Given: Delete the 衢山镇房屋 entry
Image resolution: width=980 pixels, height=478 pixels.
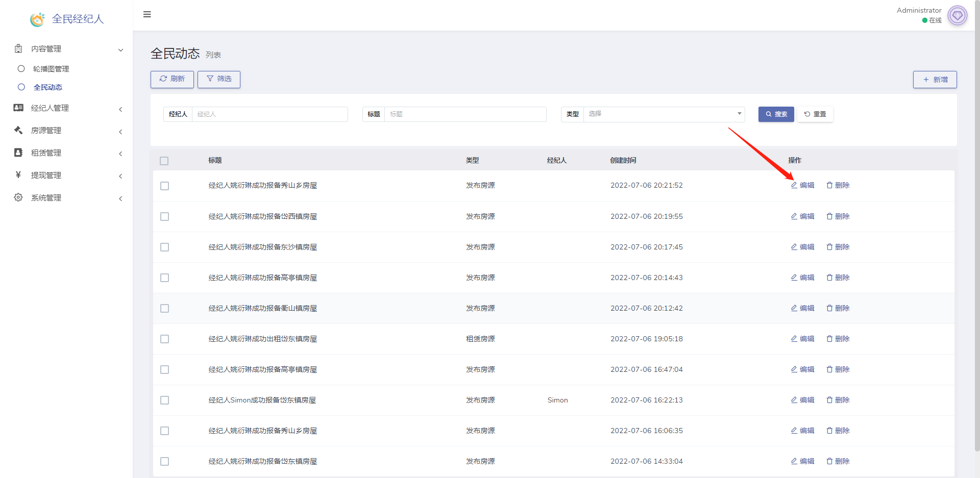Looking at the screenshot, I should tap(838, 308).
